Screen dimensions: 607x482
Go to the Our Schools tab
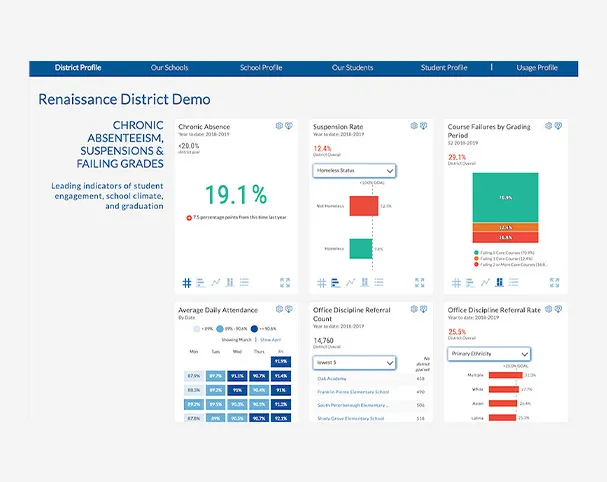(x=170, y=68)
